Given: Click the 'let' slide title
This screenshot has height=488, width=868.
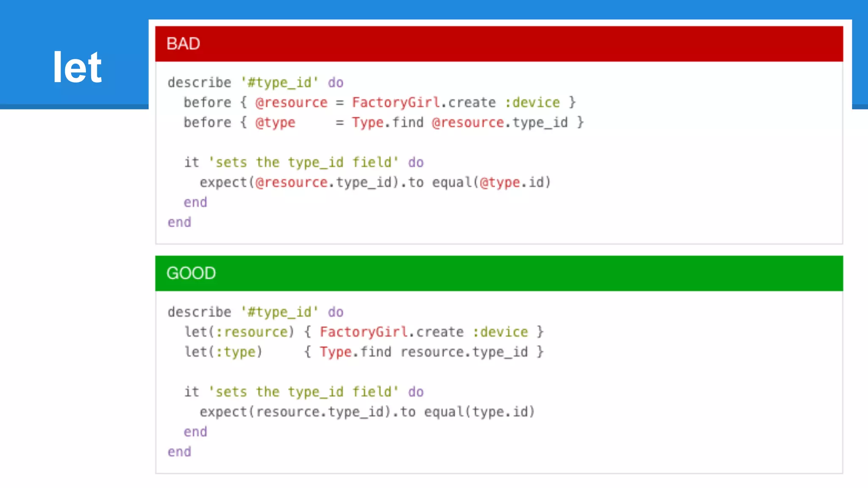Looking at the screenshot, I should click(77, 67).
